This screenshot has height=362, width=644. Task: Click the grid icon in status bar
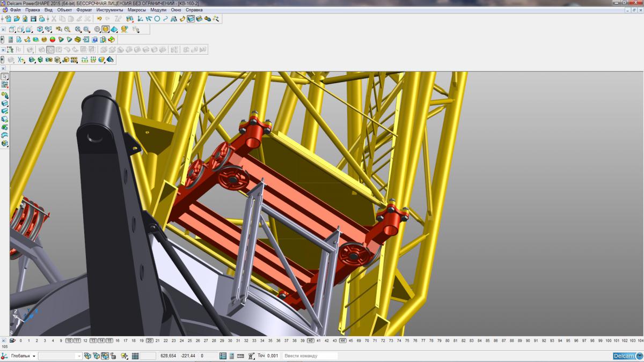pos(135,356)
